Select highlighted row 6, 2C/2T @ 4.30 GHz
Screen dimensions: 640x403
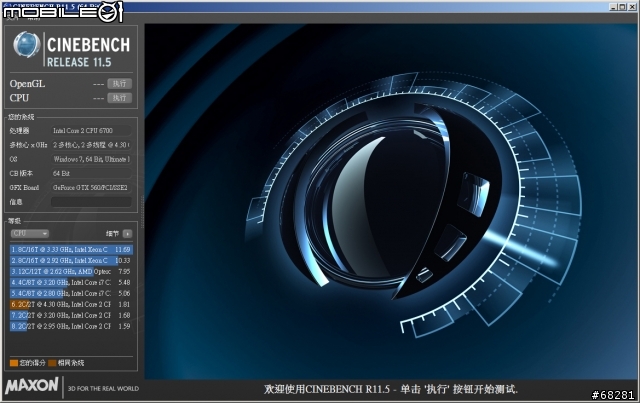point(71,305)
